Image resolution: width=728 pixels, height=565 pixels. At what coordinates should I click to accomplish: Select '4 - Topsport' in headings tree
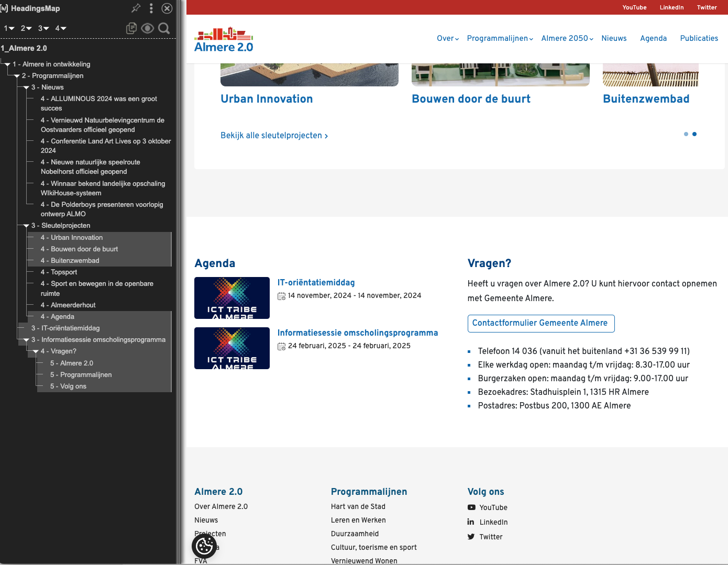click(59, 272)
